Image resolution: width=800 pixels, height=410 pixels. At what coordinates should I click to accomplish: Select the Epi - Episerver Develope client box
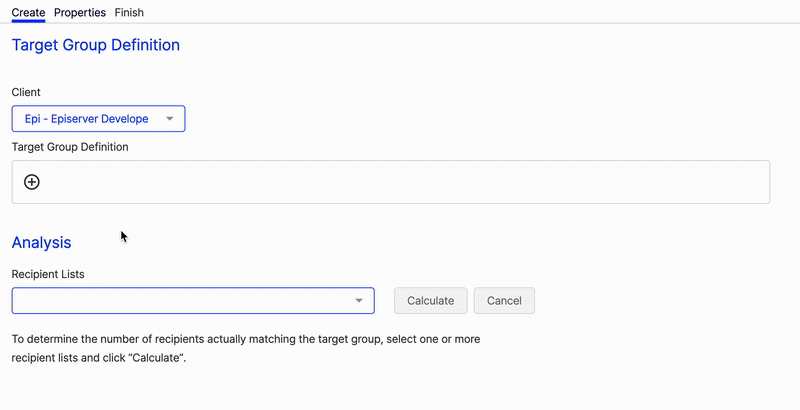[98, 119]
